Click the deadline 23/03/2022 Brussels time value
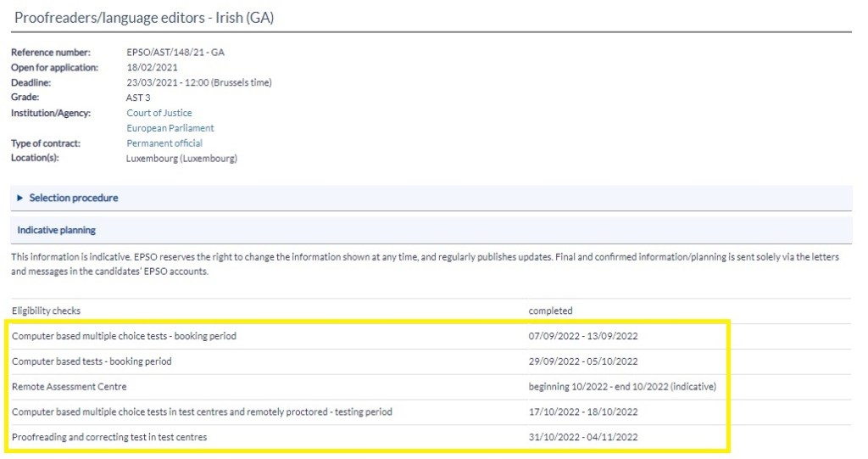 (x=199, y=82)
